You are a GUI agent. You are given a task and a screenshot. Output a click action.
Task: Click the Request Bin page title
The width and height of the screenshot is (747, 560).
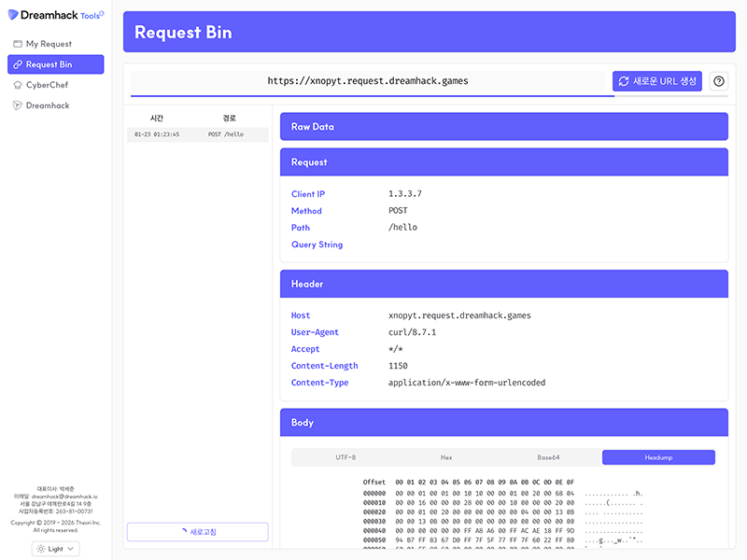[183, 33]
